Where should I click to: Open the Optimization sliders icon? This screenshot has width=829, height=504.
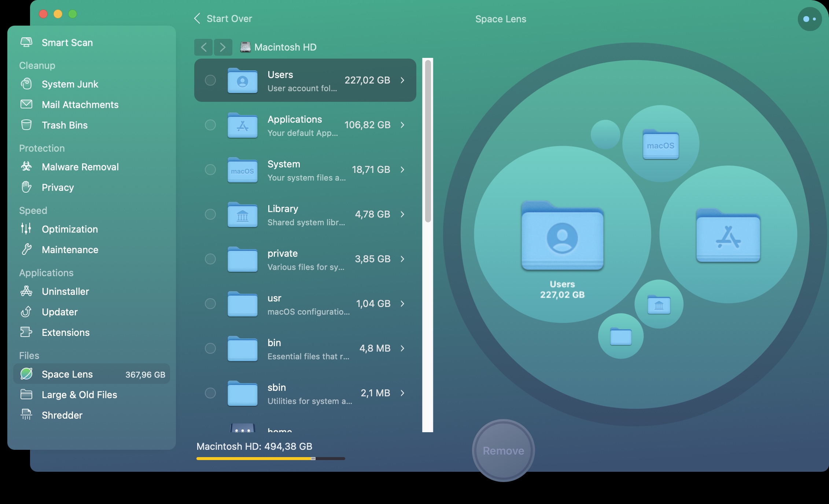click(26, 229)
